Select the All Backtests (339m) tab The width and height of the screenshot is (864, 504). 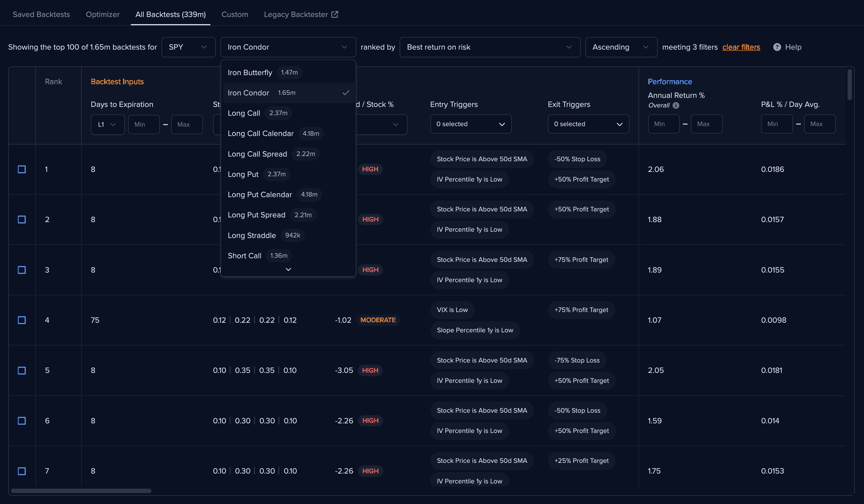point(170,15)
